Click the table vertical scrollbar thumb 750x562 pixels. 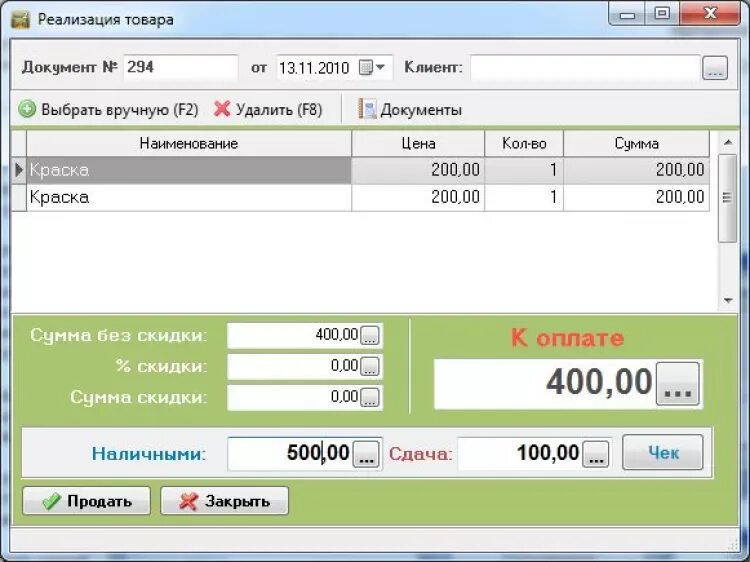pos(728,198)
